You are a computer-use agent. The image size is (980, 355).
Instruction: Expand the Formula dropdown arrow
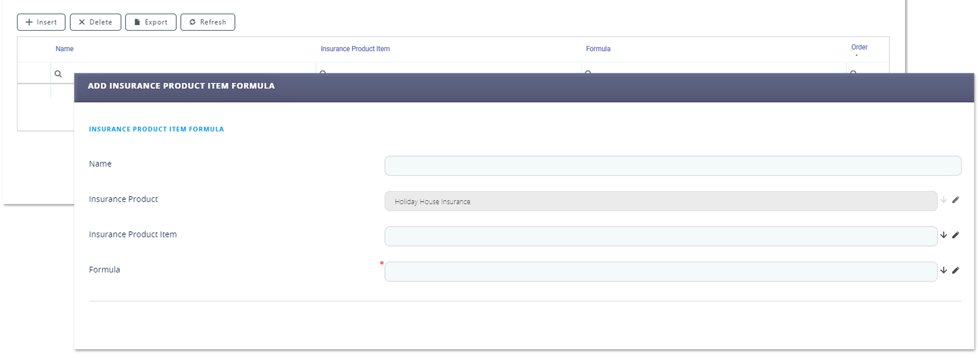pyautogui.click(x=943, y=271)
